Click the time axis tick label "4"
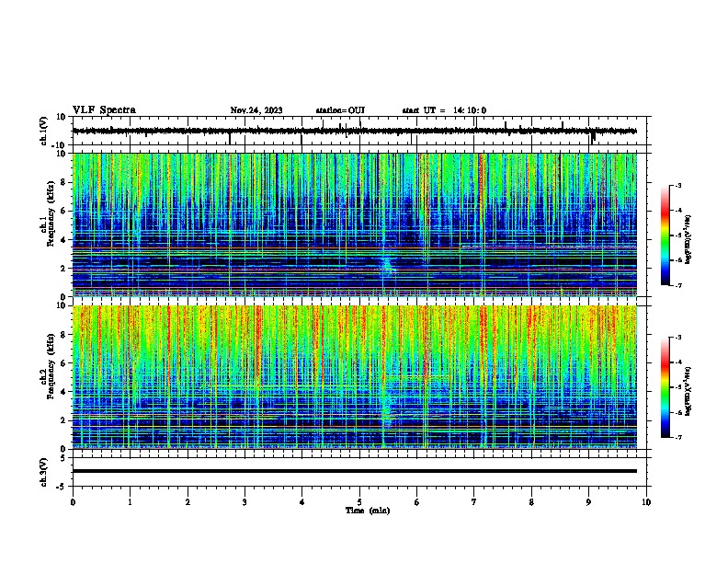 302,502
